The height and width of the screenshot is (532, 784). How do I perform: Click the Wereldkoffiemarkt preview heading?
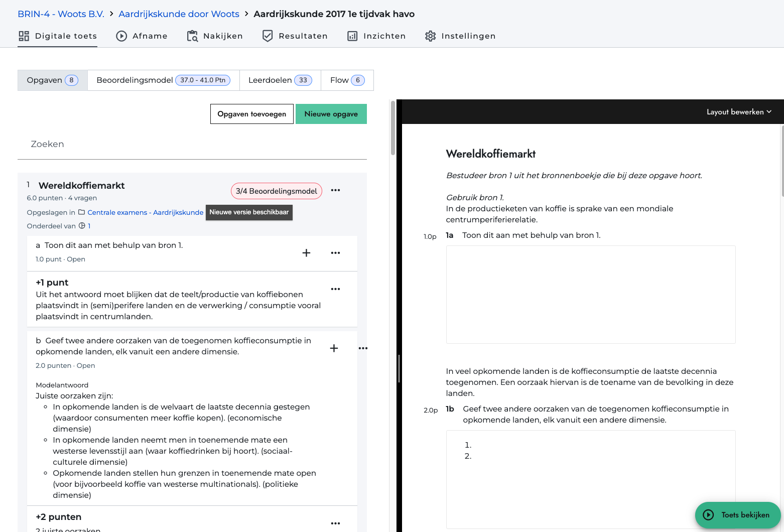491,154
